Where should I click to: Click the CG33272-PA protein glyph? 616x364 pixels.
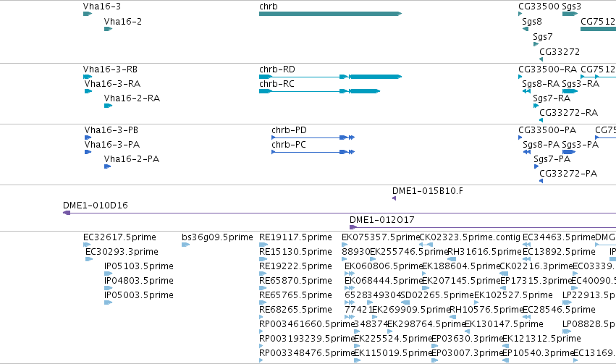tap(541, 181)
